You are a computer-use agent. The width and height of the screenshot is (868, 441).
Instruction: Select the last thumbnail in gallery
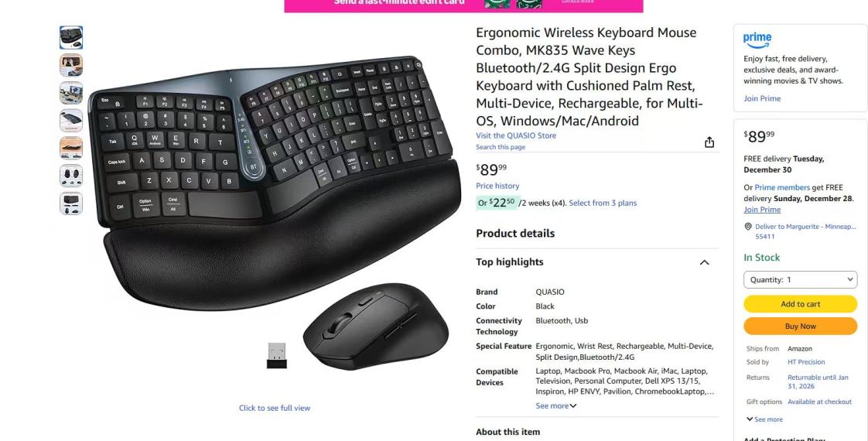tap(71, 203)
